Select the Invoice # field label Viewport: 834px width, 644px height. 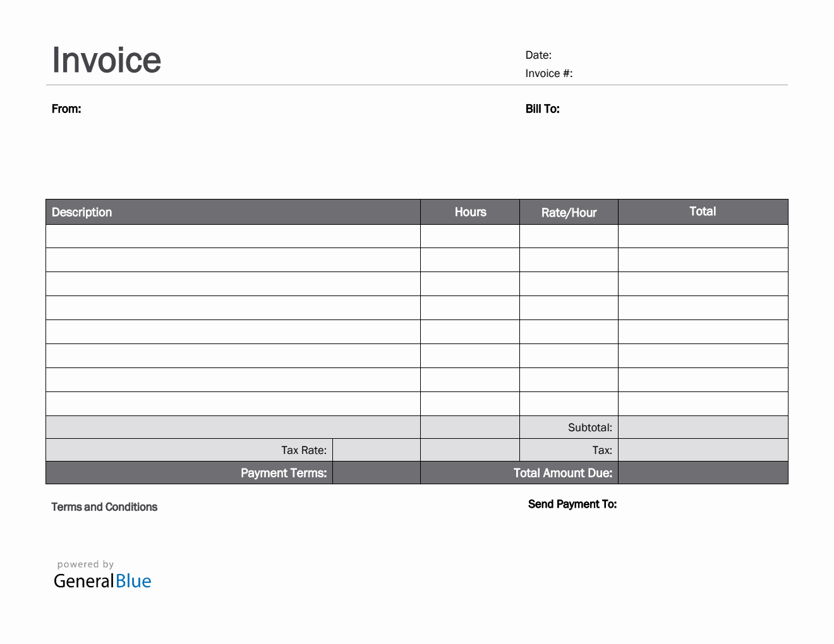548,74
